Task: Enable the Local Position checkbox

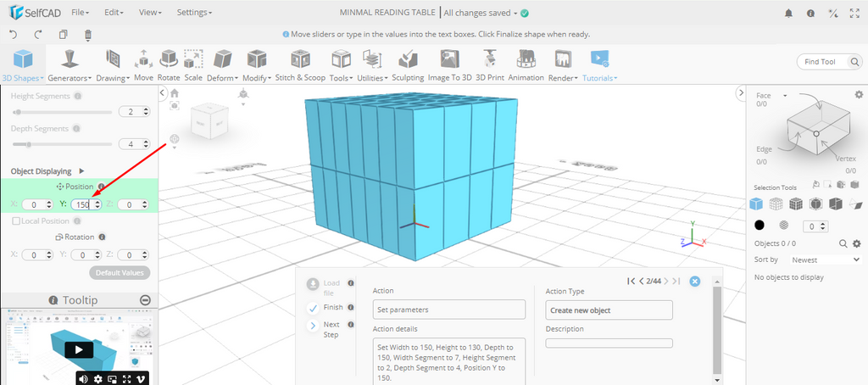Action: point(16,220)
